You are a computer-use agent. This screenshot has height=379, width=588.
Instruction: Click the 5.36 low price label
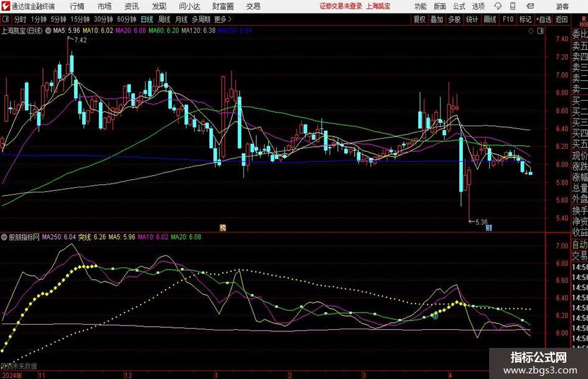click(481, 222)
